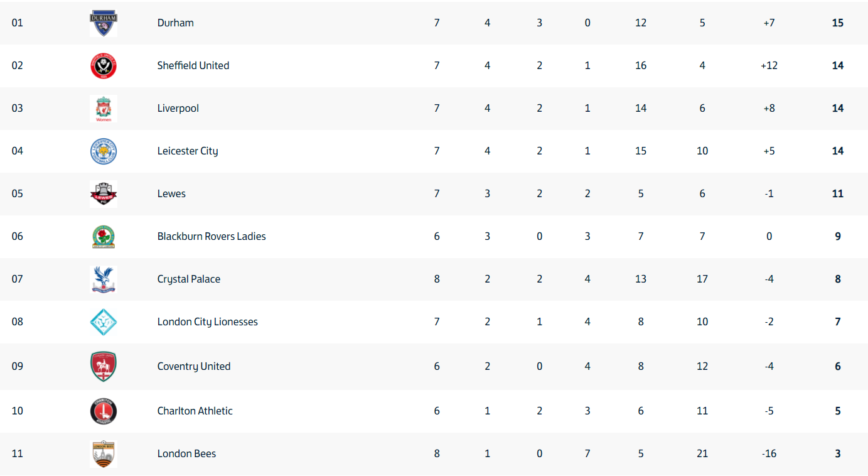Image resolution: width=868 pixels, height=476 pixels.
Task: Select the Leicester City fox badge
Action: pyautogui.click(x=104, y=151)
